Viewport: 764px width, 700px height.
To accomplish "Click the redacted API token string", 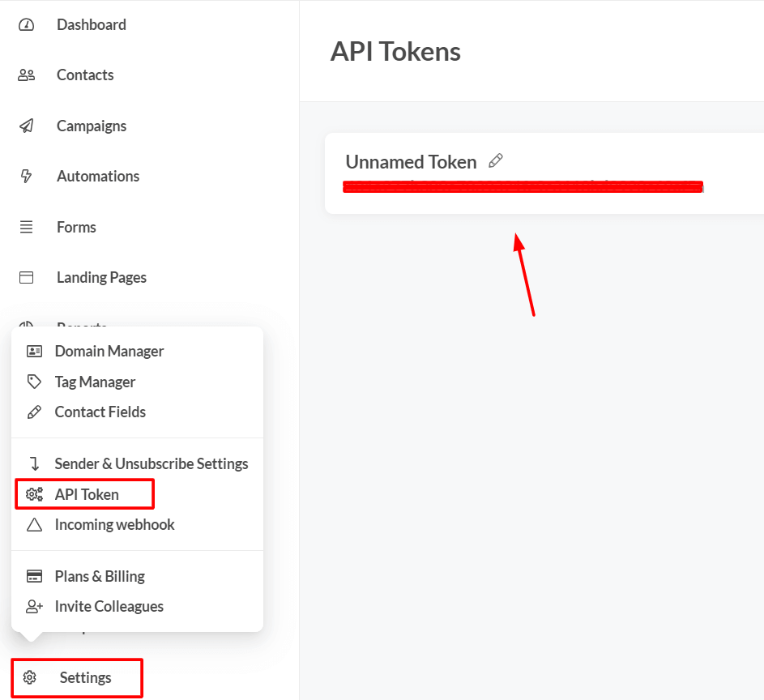I will point(523,187).
